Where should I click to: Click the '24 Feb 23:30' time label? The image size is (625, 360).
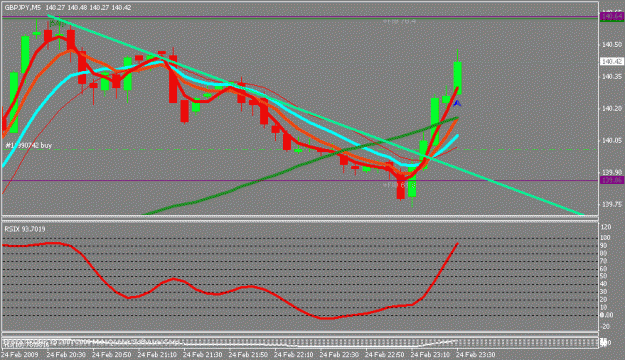click(x=475, y=354)
